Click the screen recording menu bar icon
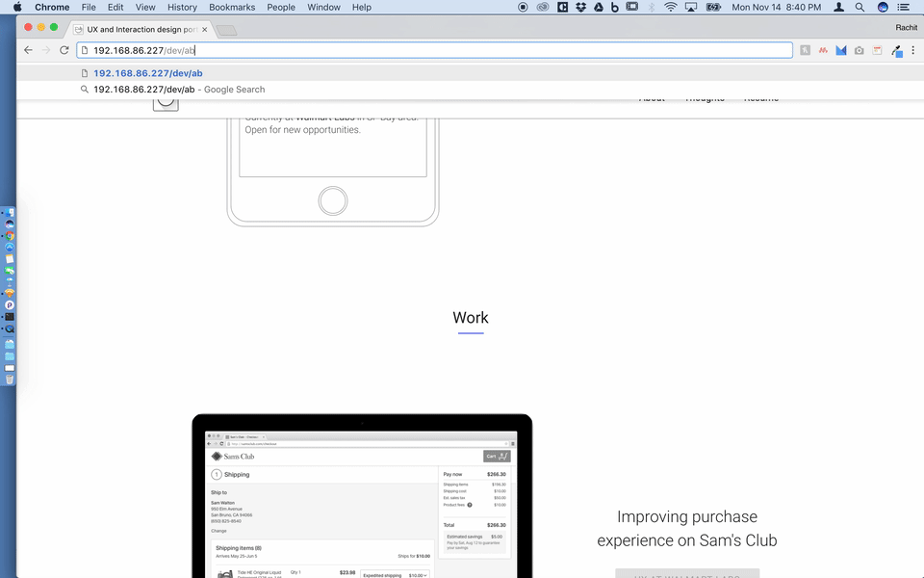Screen dimensions: 924x578 [523, 7]
